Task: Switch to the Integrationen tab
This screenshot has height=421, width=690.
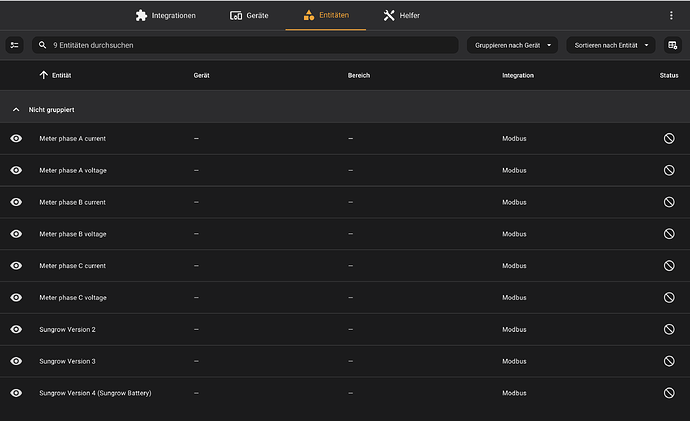Action: point(165,15)
